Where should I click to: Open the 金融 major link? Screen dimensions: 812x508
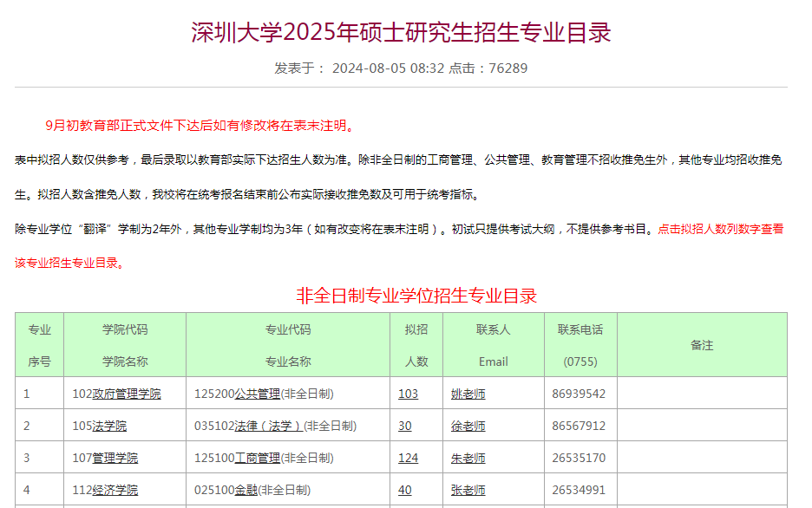[246, 490]
